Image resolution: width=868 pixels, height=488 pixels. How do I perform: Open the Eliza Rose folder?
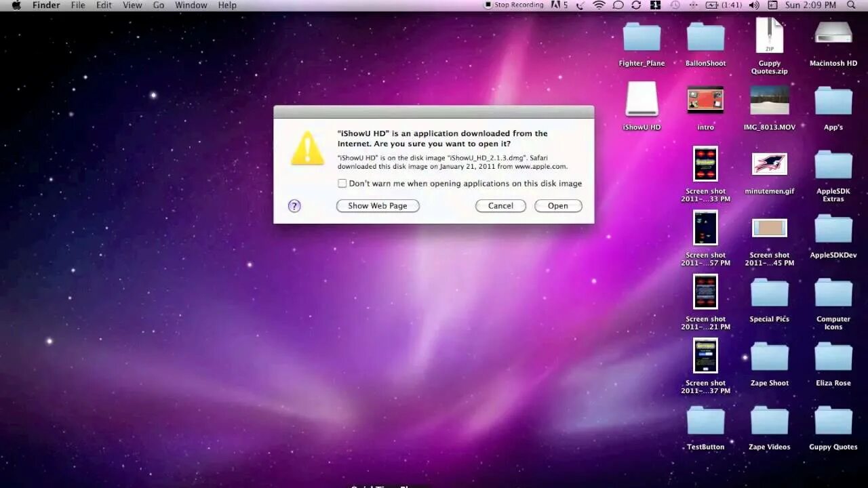tap(833, 357)
